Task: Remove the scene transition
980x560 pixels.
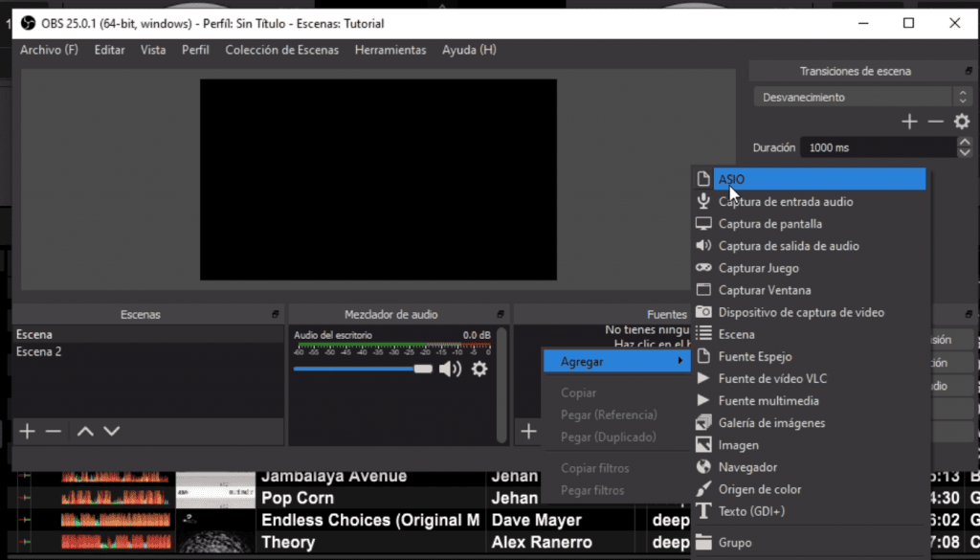Action: (936, 122)
